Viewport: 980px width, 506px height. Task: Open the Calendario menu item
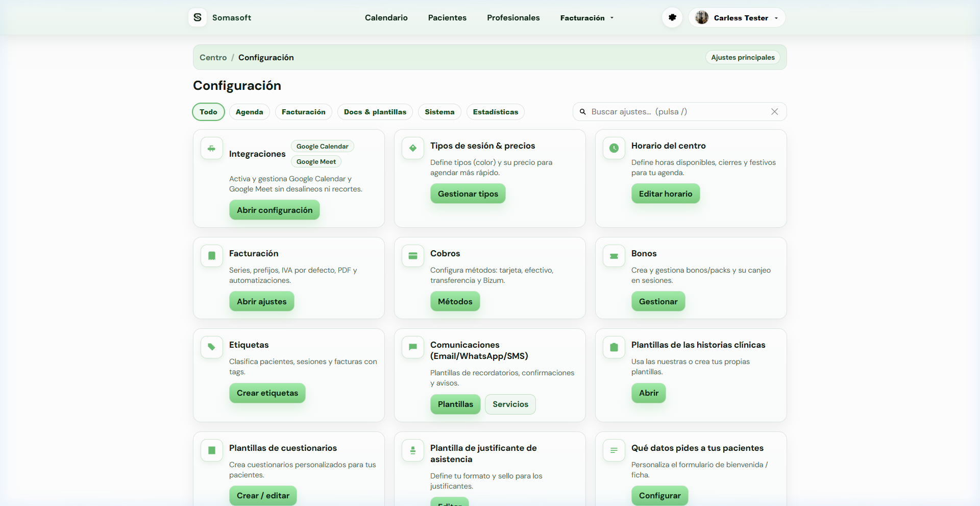(x=386, y=17)
